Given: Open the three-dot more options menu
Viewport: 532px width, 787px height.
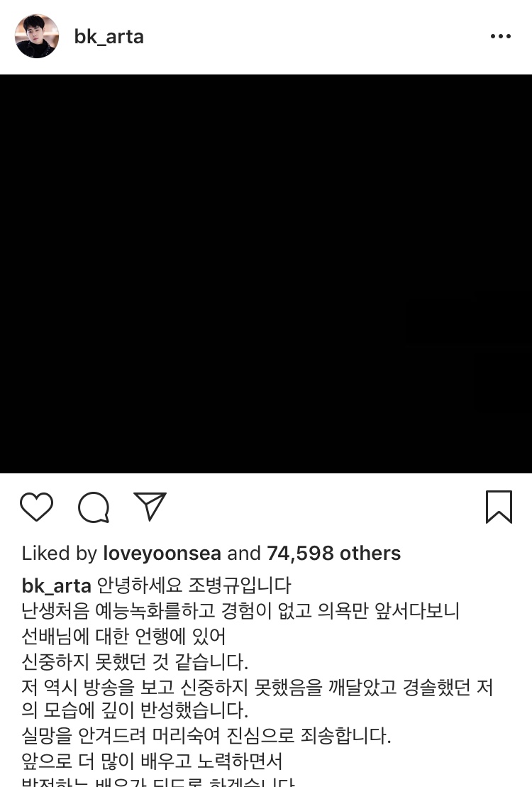Looking at the screenshot, I should coord(501,36).
